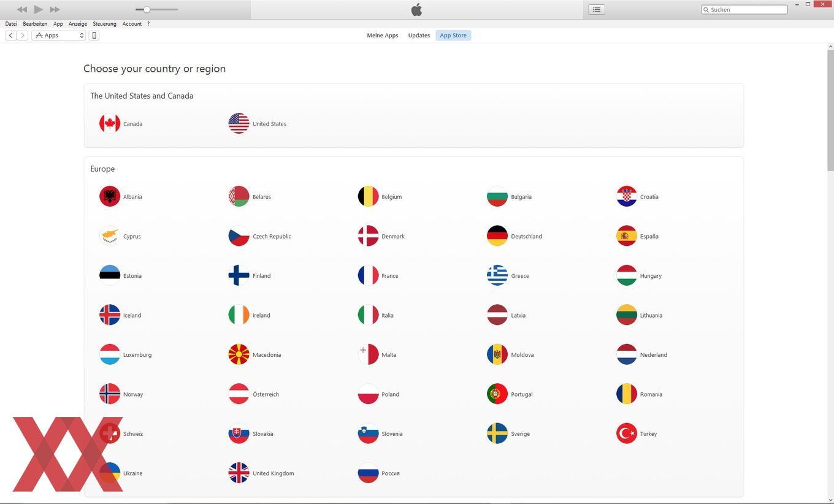Pick the Croatia flag icon
This screenshot has width=834, height=504.
(x=627, y=196)
